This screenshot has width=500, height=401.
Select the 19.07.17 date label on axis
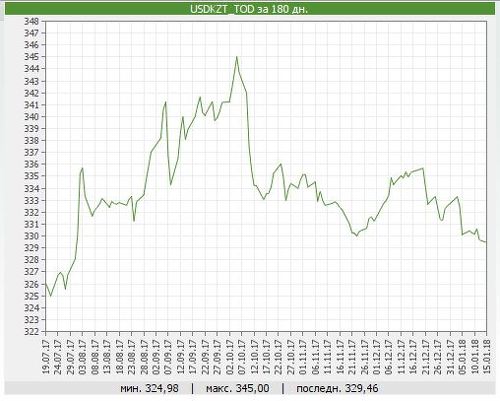[x=46, y=357]
